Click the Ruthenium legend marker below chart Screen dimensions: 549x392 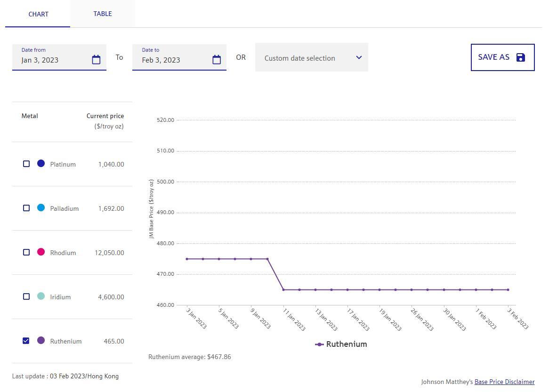(319, 344)
